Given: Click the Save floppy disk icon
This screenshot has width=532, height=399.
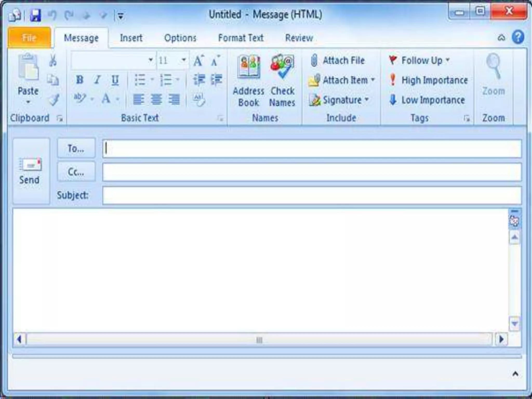Looking at the screenshot, I should click(x=35, y=16).
